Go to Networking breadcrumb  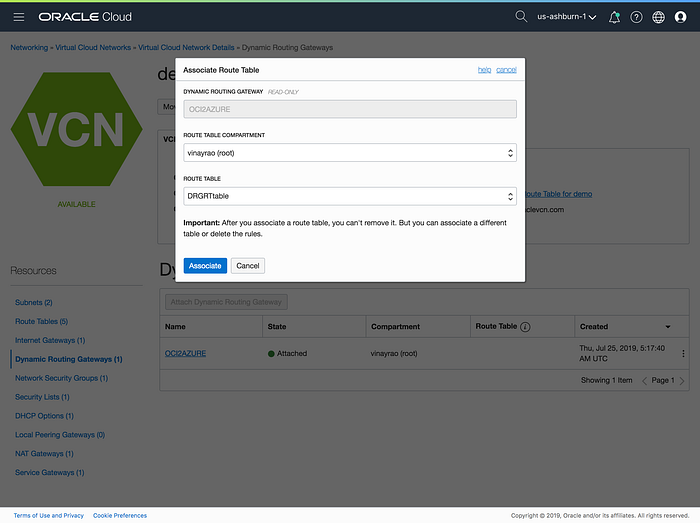[x=29, y=47]
